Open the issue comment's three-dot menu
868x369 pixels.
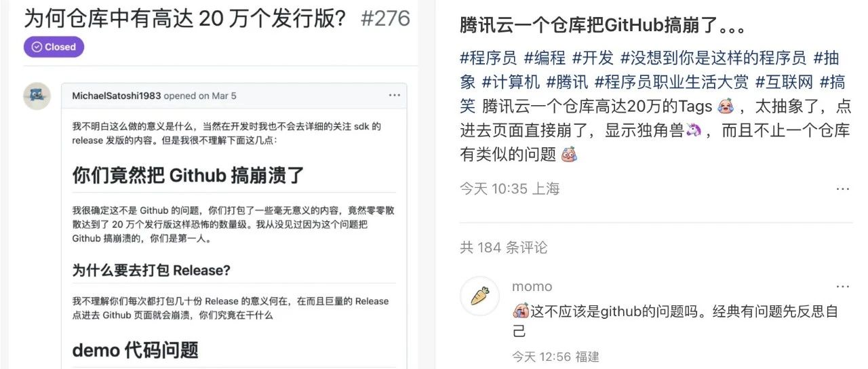(x=394, y=96)
